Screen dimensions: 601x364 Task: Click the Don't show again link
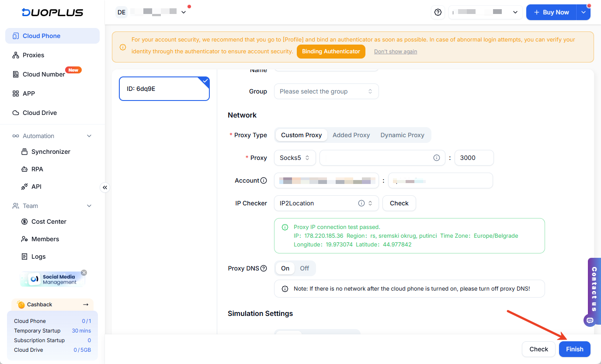click(395, 52)
